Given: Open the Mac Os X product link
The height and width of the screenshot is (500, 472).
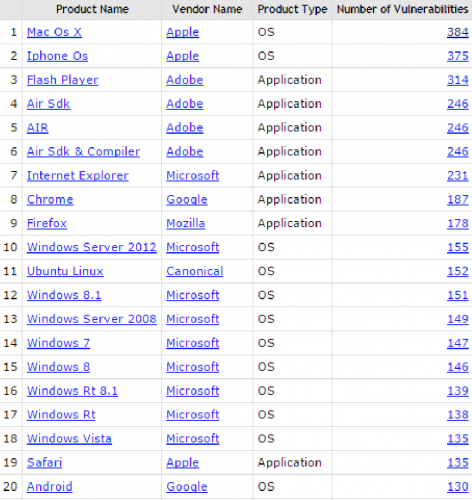Looking at the screenshot, I should (x=54, y=32).
